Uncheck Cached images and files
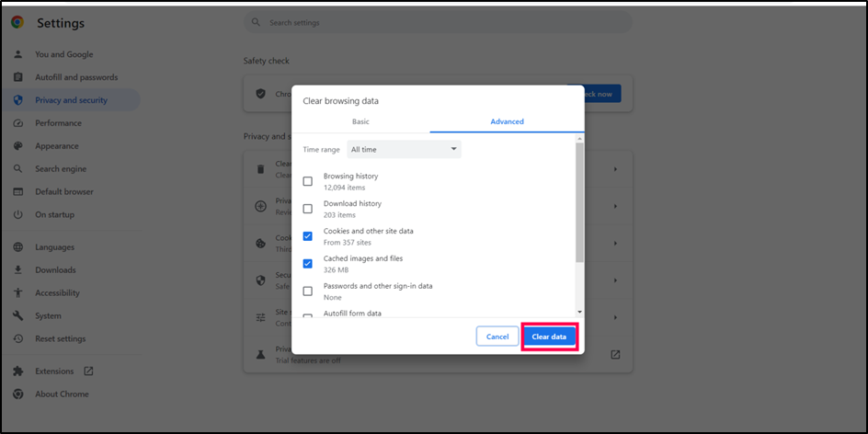The height and width of the screenshot is (434, 868). tap(308, 264)
